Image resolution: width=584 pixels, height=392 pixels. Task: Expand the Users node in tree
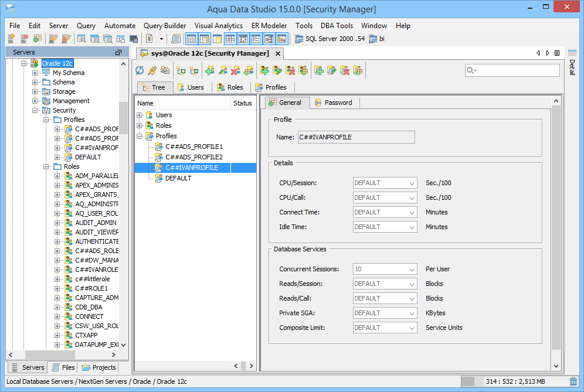[x=140, y=115]
